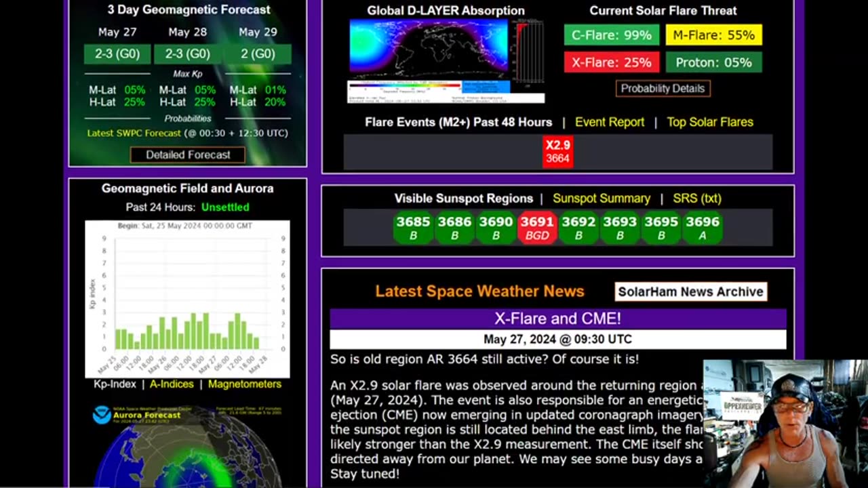Image resolution: width=868 pixels, height=488 pixels.
Task: Click the Unsettled status text
Action: point(225,207)
